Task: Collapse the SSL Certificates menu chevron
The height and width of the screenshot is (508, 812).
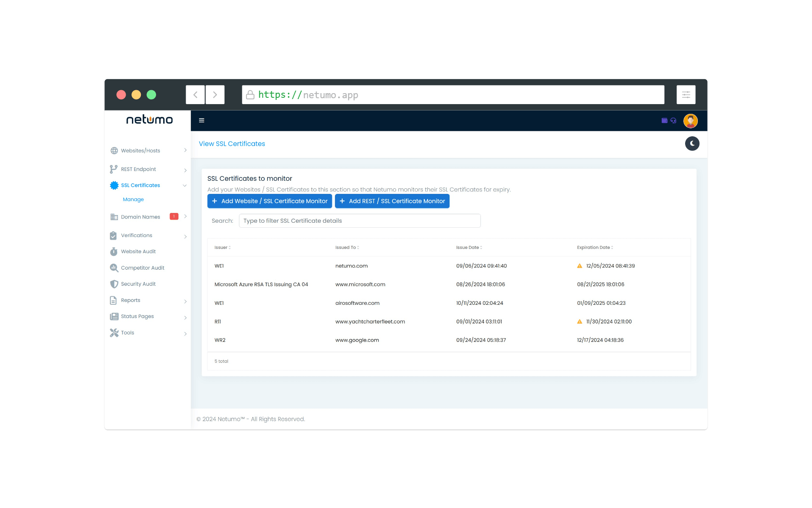Action: click(185, 185)
